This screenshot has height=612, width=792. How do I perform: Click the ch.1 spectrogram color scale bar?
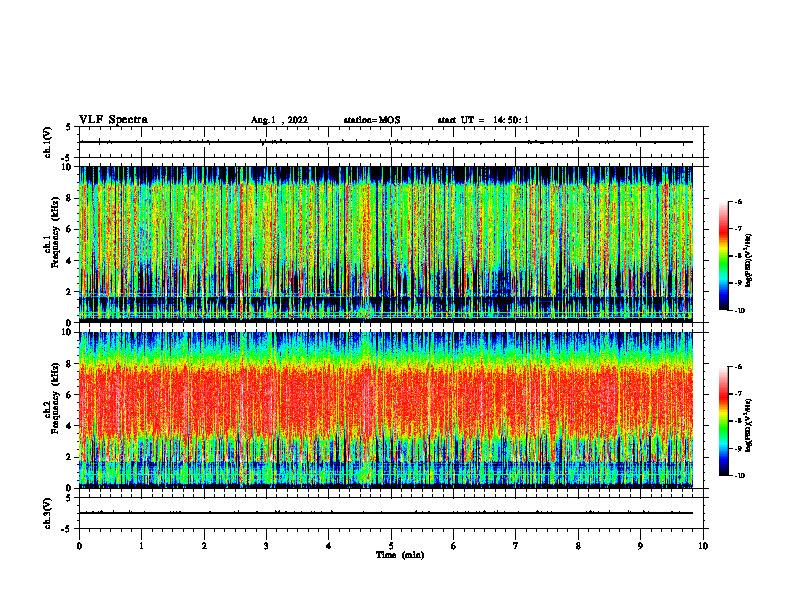click(x=723, y=256)
